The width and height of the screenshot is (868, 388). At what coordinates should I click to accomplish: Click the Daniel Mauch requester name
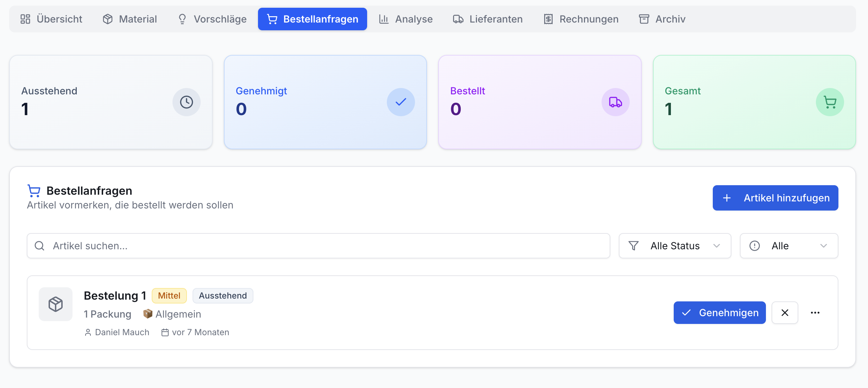click(122, 332)
